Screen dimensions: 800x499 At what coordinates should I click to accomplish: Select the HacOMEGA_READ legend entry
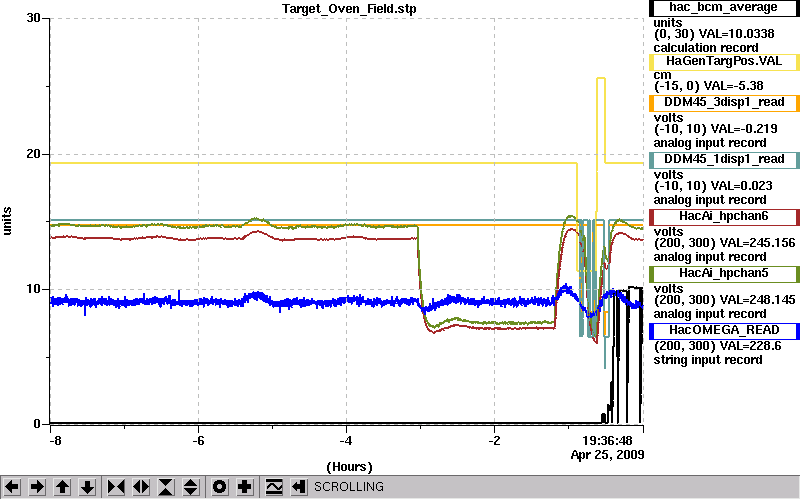723,331
